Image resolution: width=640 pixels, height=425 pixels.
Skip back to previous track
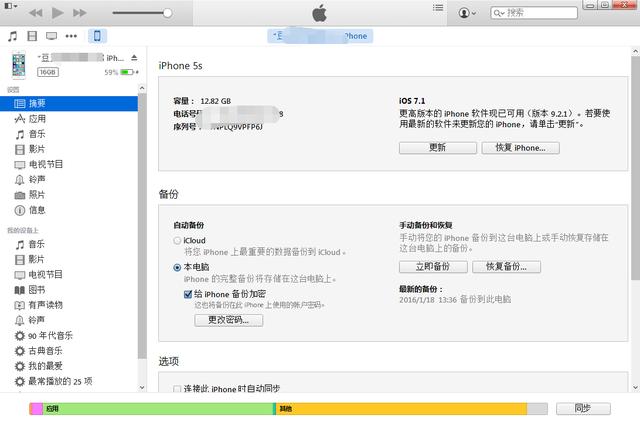[x=36, y=13]
